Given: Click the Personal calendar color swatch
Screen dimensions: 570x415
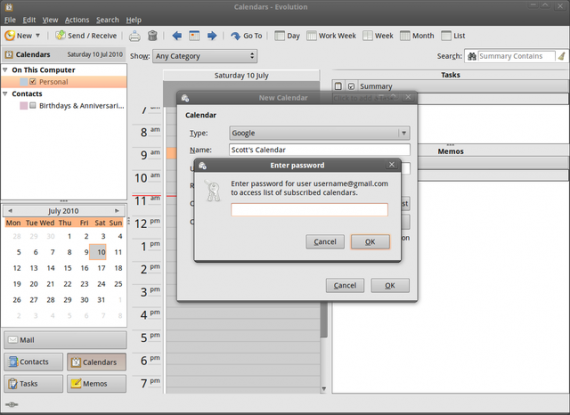Looking at the screenshot, I should (24, 81).
